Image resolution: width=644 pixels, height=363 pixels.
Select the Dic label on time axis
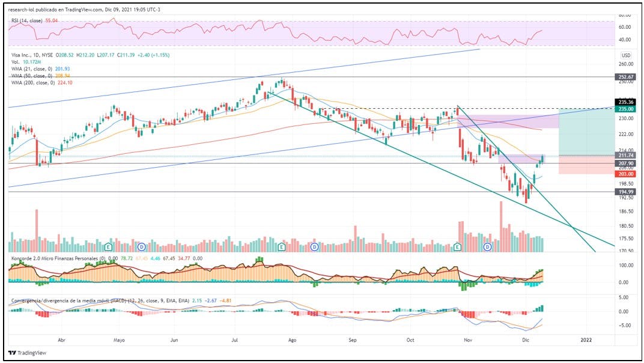(x=525, y=340)
